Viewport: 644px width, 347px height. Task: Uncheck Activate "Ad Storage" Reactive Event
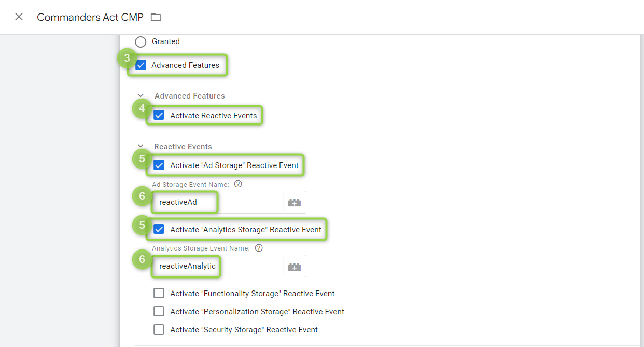[159, 165]
